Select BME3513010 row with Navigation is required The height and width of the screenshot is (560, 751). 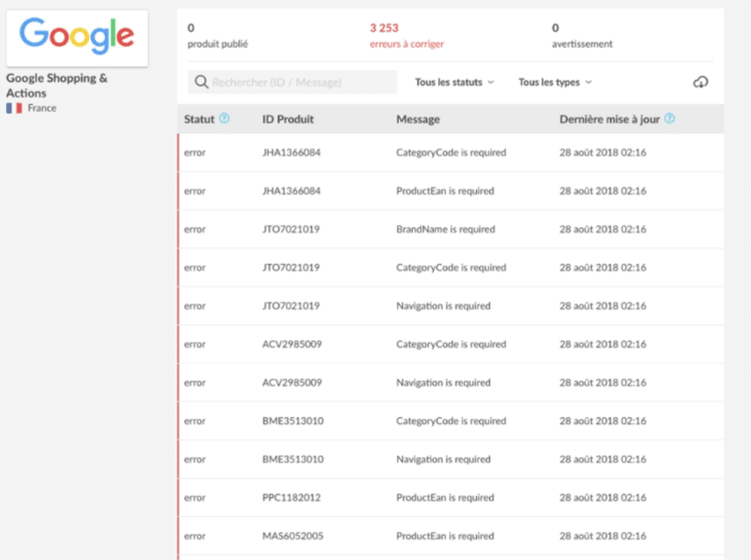coord(450,459)
